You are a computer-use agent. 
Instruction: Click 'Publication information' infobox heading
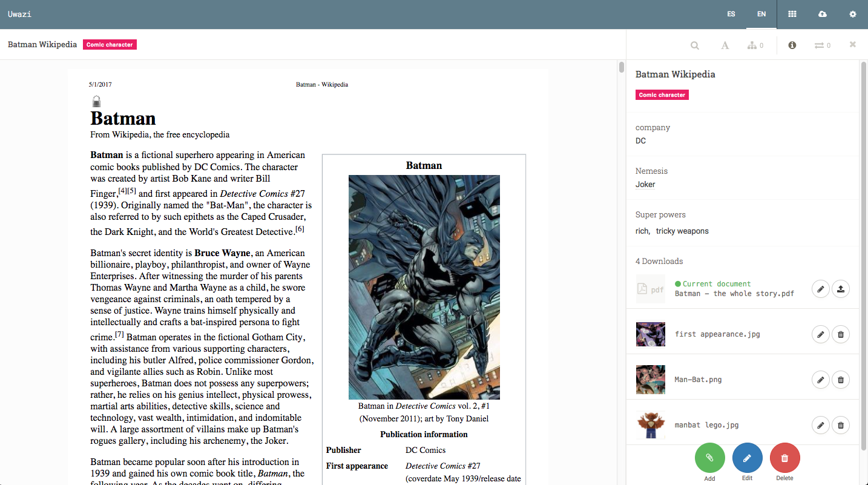424,434
